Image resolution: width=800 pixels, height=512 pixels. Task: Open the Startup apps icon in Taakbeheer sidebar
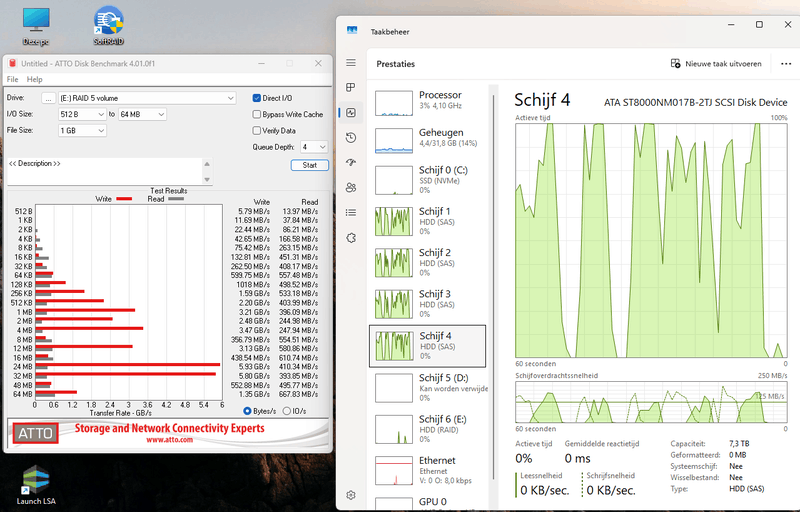[x=351, y=163]
